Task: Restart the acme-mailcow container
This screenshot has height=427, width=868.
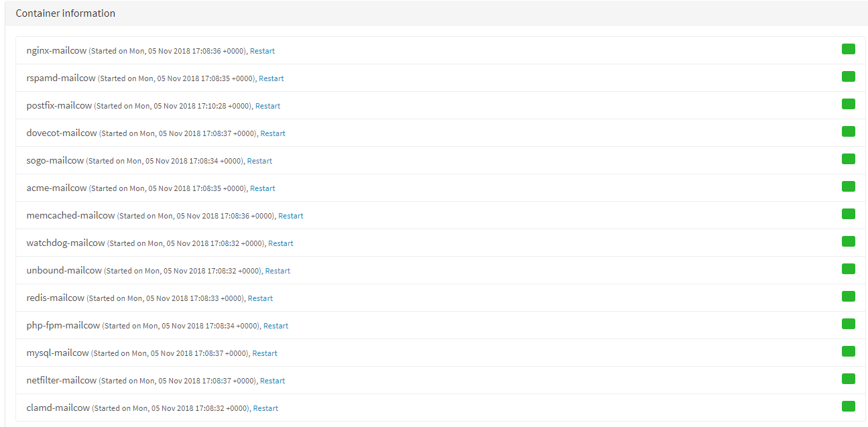Action: [x=263, y=188]
